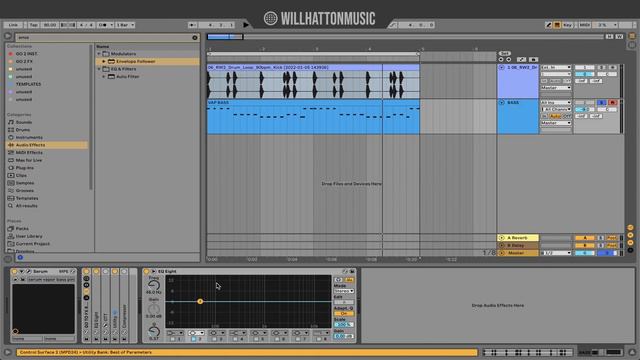Open User Library in Places
The height and width of the screenshot is (360, 640).
[x=29, y=236]
